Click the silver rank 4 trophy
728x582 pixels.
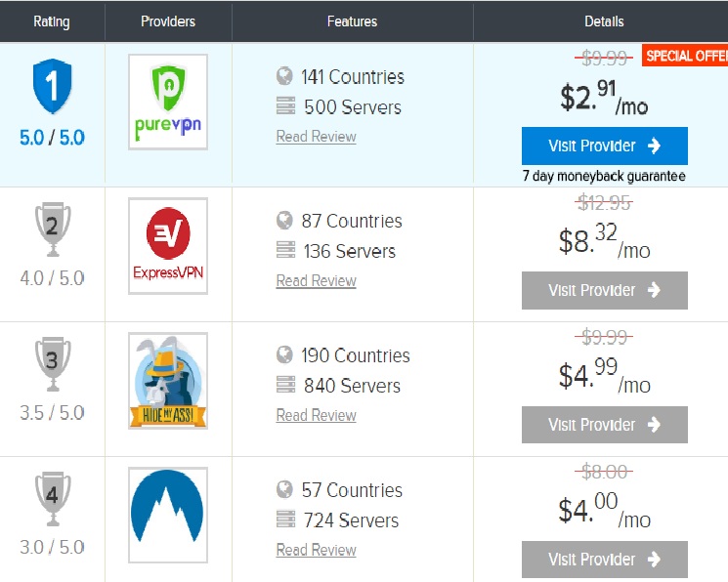(x=52, y=499)
